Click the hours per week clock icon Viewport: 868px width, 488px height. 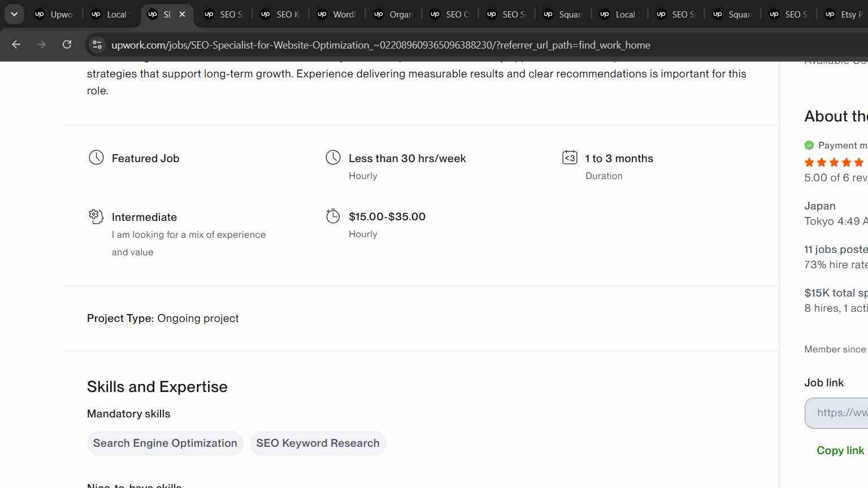[333, 158]
